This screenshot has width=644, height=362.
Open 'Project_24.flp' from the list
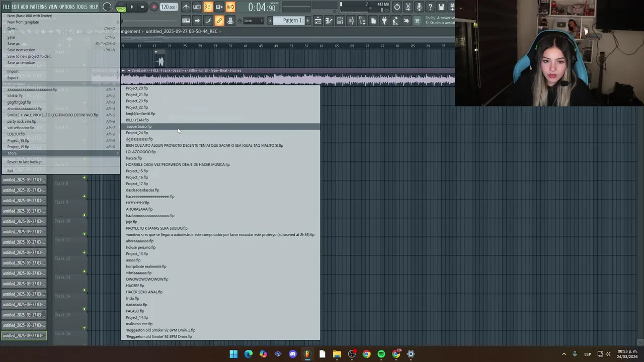(x=220, y=133)
